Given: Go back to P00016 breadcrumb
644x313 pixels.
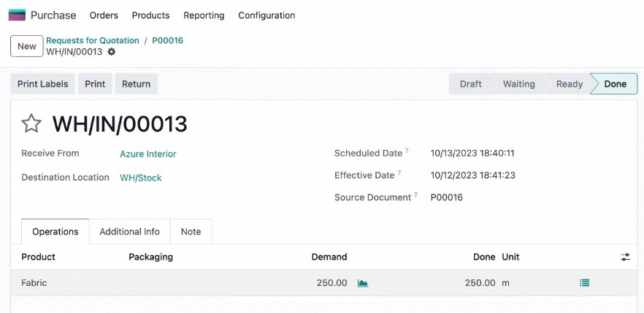Looking at the screenshot, I should (x=168, y=40).
